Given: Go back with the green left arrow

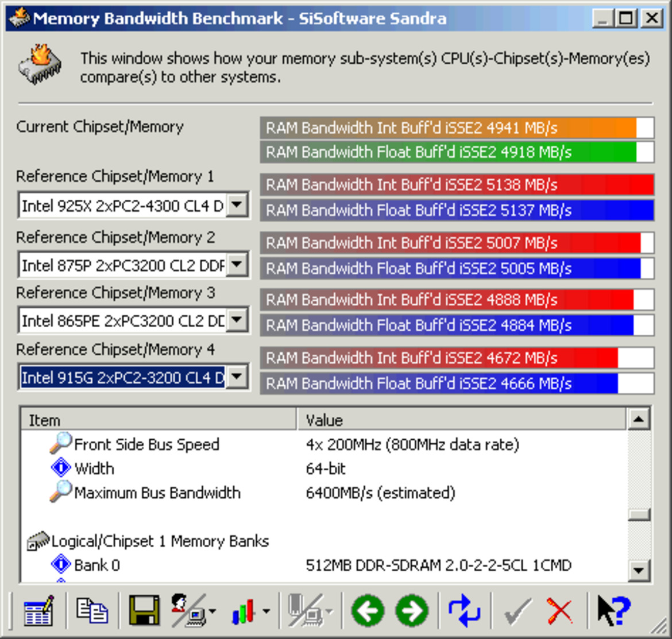Looking at the screenshot, I should tap(368, 611).
